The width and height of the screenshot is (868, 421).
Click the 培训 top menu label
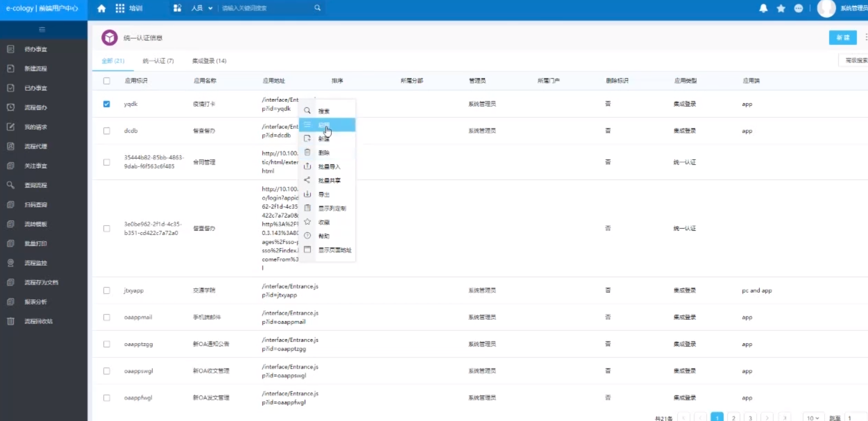click(x=136, y=8)
